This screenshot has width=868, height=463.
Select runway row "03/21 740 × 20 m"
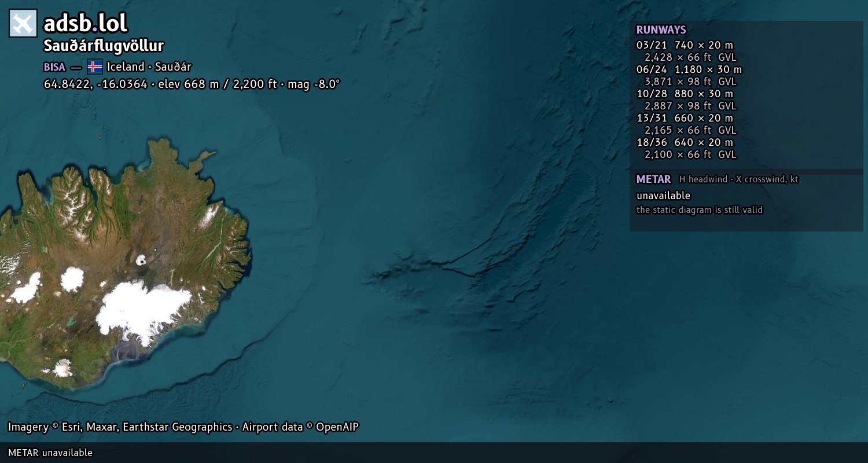(x=685, y=45)
